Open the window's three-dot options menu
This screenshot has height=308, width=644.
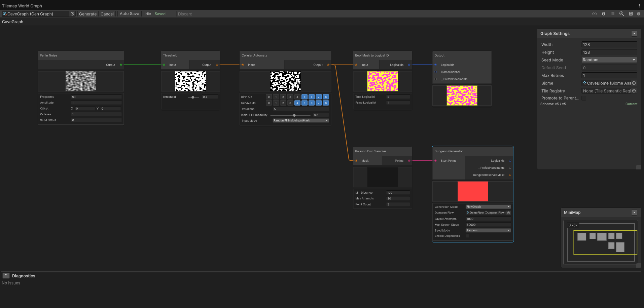click(639, 6)
